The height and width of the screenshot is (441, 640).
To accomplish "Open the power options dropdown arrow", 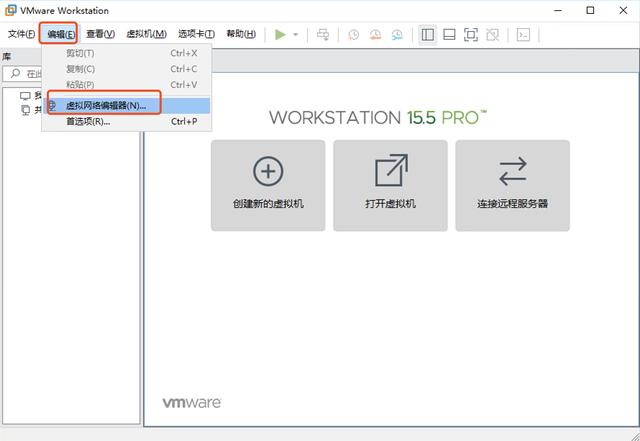I will 296,35.
